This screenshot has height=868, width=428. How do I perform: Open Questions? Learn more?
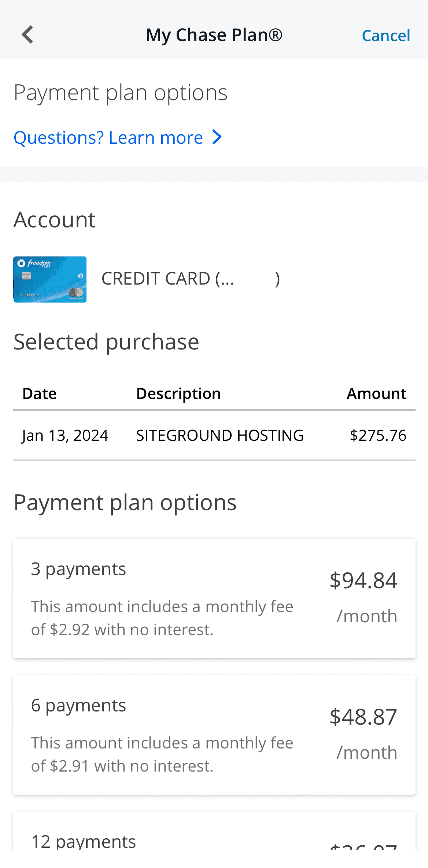point(108,138)
